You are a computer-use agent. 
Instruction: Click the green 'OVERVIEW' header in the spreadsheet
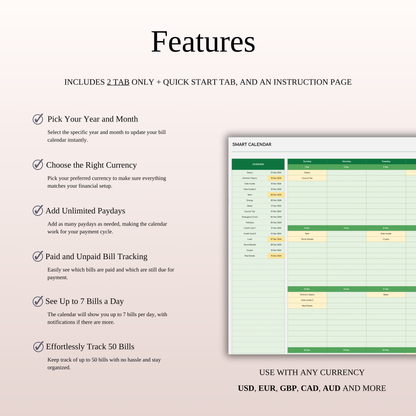(x=258, y=164)
